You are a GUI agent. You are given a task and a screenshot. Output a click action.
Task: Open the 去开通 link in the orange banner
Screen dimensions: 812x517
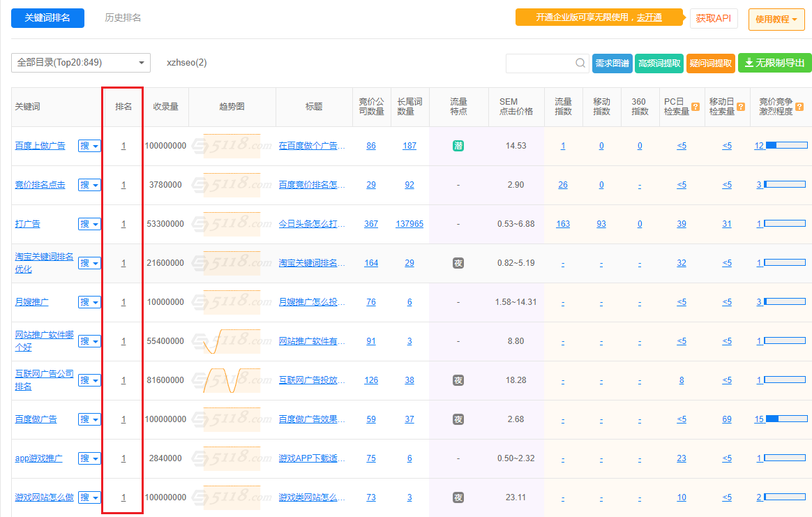point(649,17)
